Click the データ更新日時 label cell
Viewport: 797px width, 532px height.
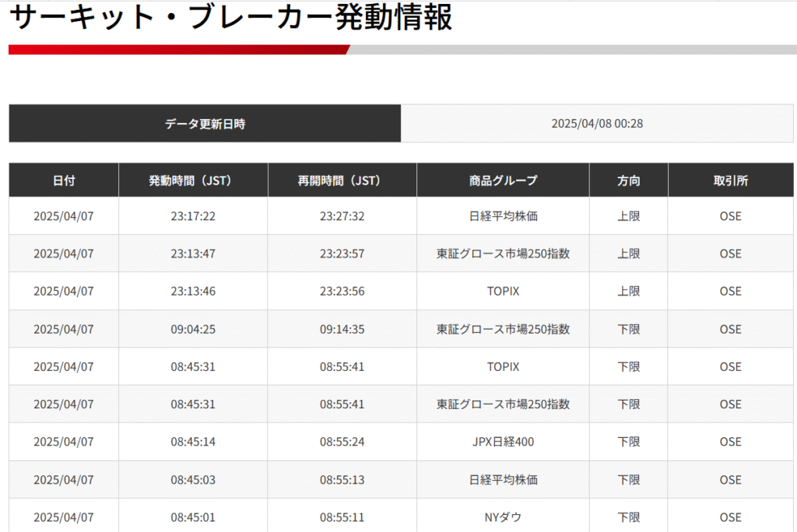205,124
